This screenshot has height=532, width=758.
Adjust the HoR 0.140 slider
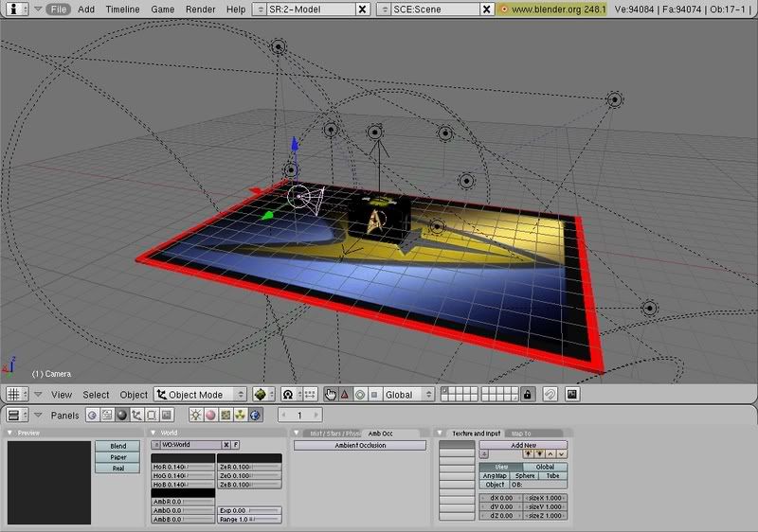[x=183, y=467]
